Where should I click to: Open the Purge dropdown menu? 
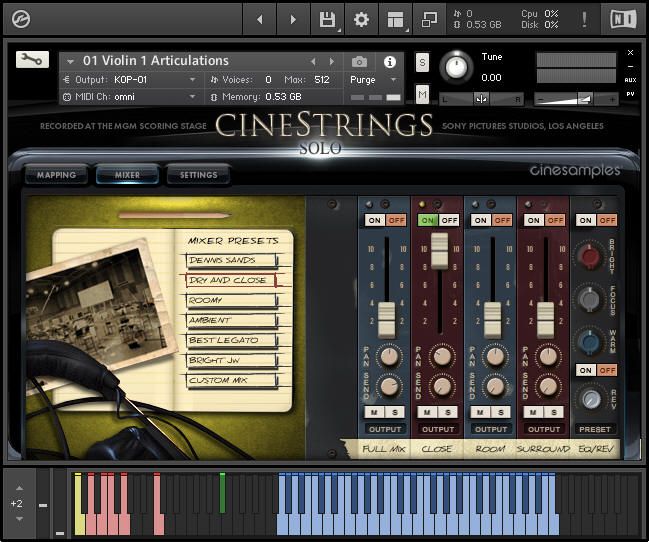pos(374,79)
